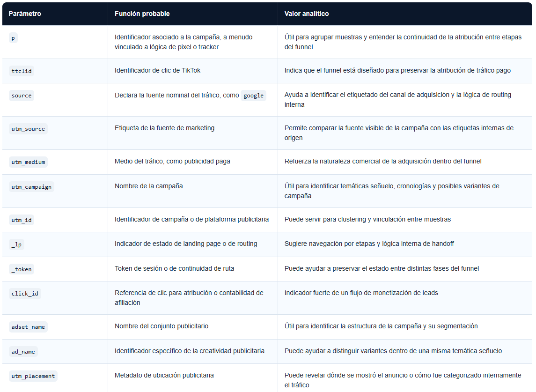Select the _lp parameter chip
536x392 pixels.
(16, 244)
